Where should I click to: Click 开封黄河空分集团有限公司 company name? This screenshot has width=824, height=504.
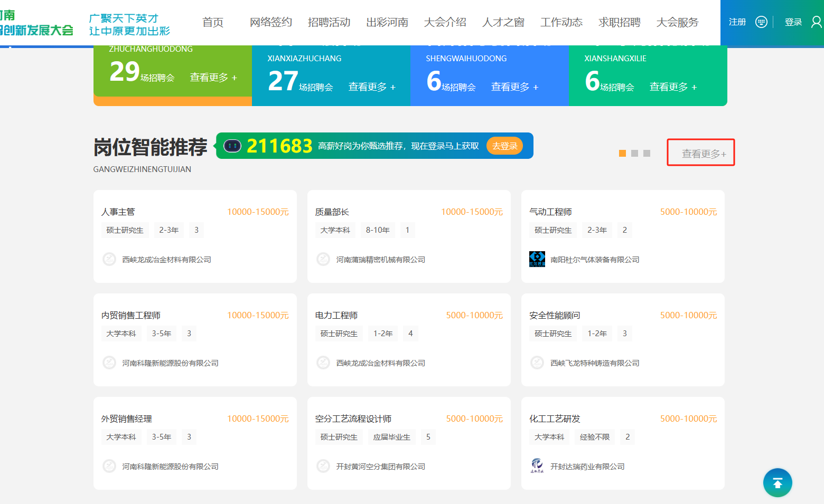click(x=381, y=467)
